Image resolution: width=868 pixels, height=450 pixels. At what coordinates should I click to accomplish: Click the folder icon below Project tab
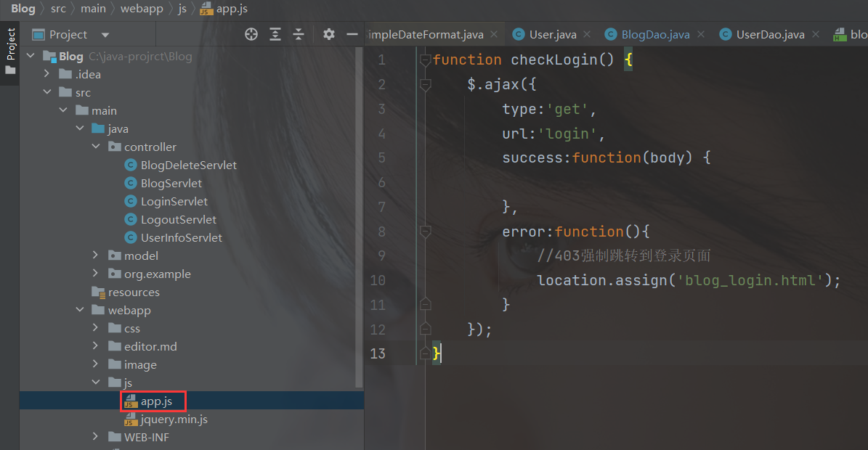tap(10, 70)
